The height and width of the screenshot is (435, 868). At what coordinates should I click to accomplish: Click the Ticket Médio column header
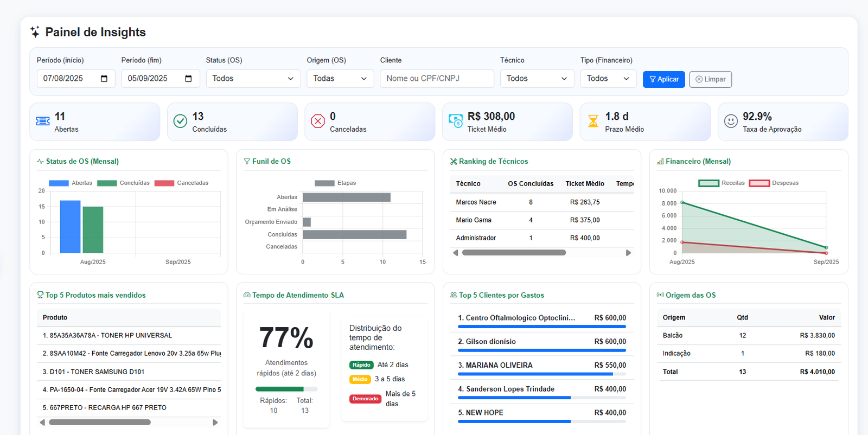[x=584, y=184]
